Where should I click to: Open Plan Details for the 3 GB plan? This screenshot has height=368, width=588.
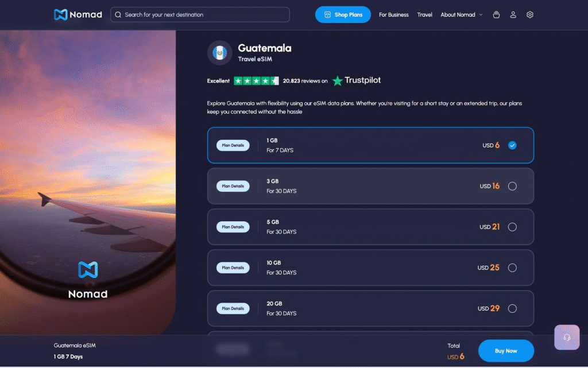pyautogui.click(x=233, y=186)
